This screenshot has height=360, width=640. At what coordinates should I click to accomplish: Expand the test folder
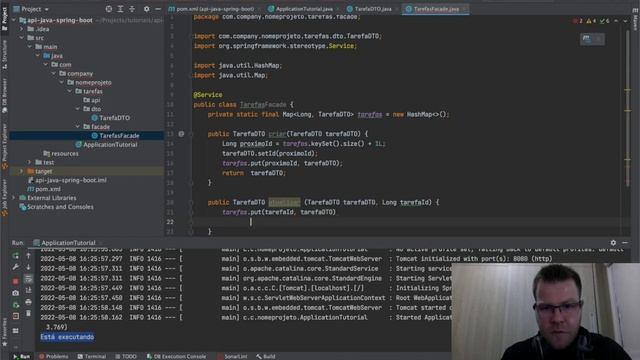coord(30,162)
